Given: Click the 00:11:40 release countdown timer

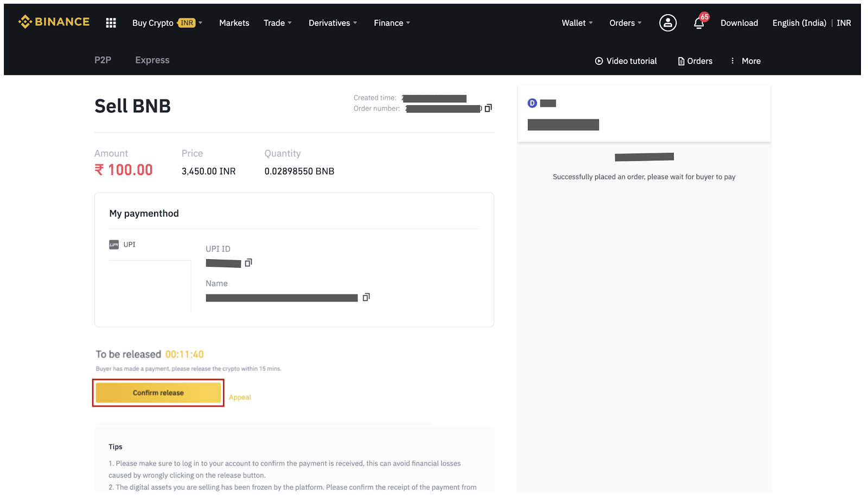Looking at the screenshot, I should pos(184,355).
